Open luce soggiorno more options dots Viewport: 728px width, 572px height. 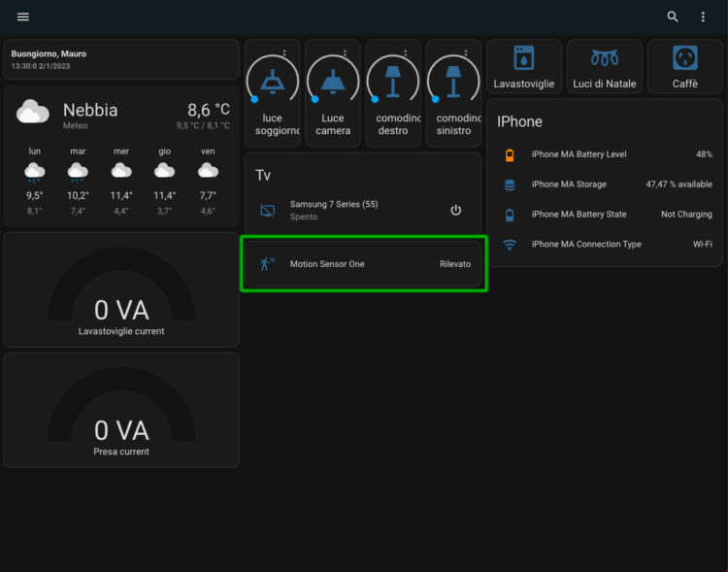click(284, 52)
